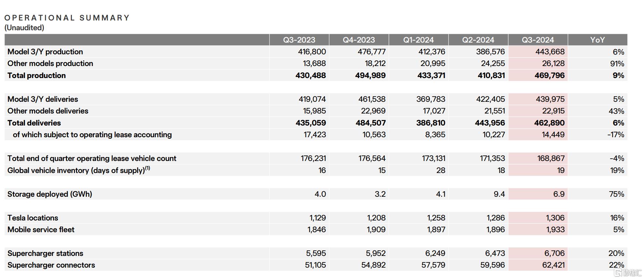Select the 1,306 Tesla locations value
The width and height of the screenshot is (644, 279).
[x=555, y=218]
